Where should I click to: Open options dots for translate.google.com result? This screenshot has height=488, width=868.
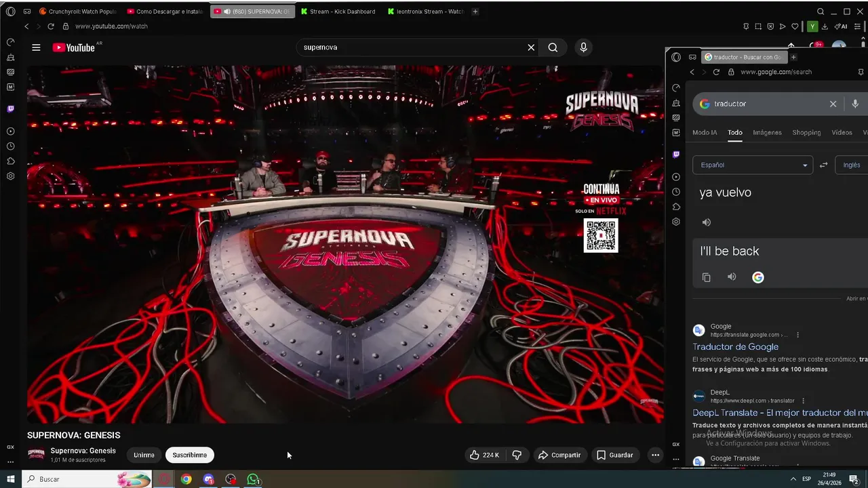(797, 335)
